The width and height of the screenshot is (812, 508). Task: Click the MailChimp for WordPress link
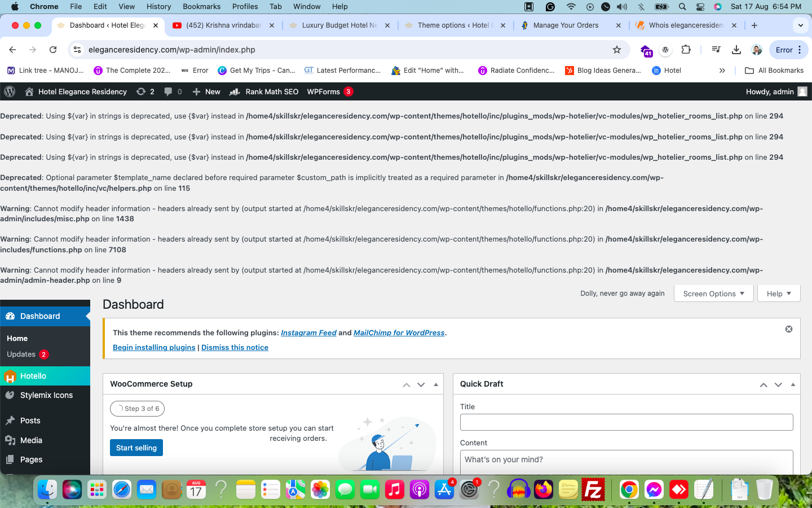[399, 332]
